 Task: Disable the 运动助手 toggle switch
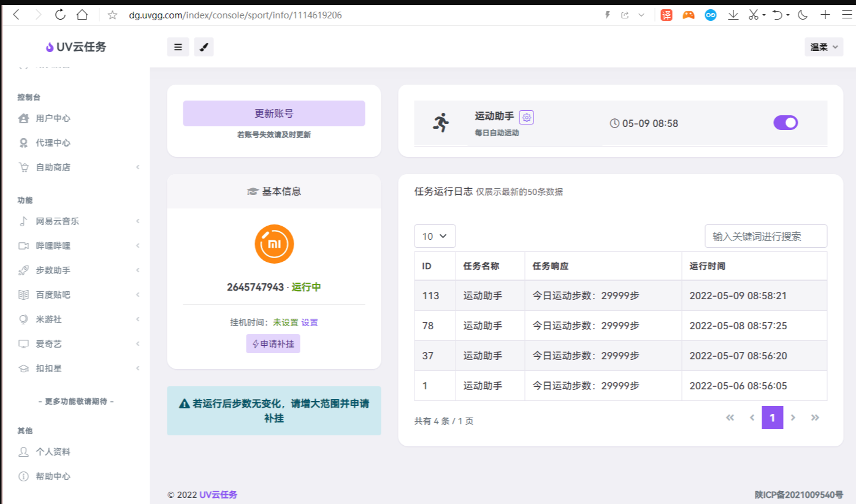785,123
